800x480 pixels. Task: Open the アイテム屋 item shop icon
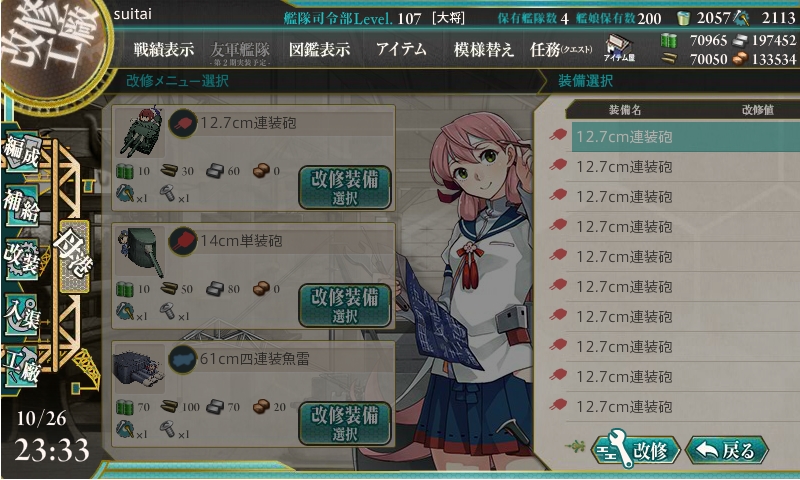619,49
